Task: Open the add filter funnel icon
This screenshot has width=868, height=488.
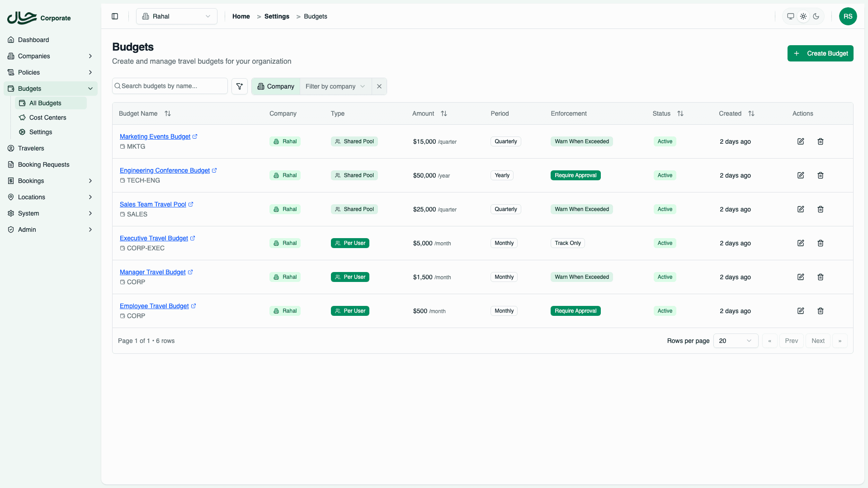Action: 240,86
